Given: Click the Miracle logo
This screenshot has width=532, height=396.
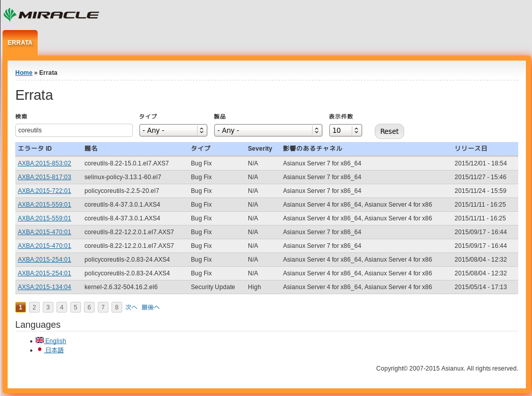Looking at the screenshot, I should [51, 15].
